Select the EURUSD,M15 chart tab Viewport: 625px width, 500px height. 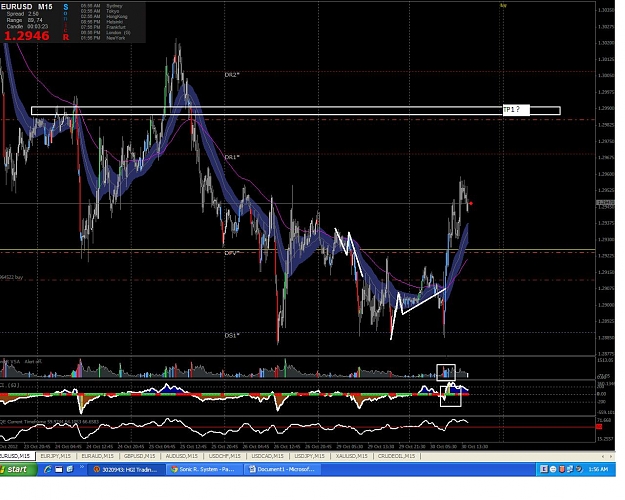pyautogui.click(x=16, y=456)
